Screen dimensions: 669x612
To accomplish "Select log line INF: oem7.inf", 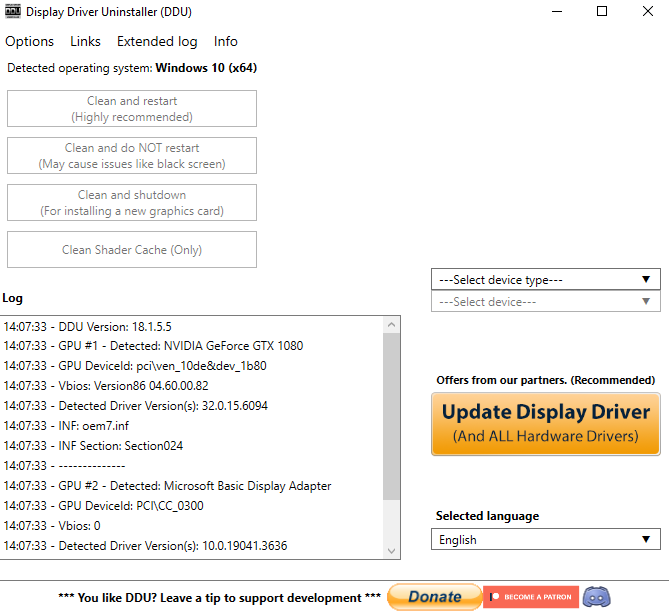I will [66, 426].
